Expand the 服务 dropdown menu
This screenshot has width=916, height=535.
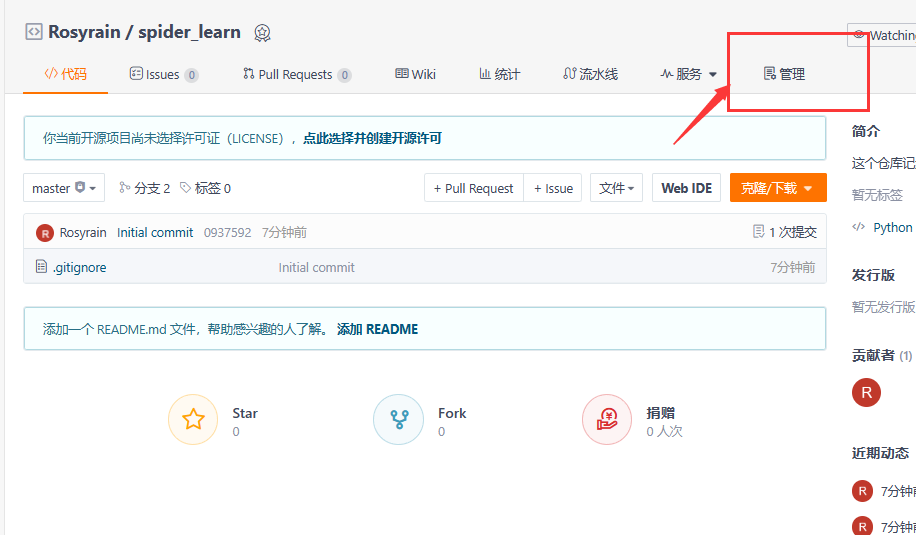(x=689, y=74)
